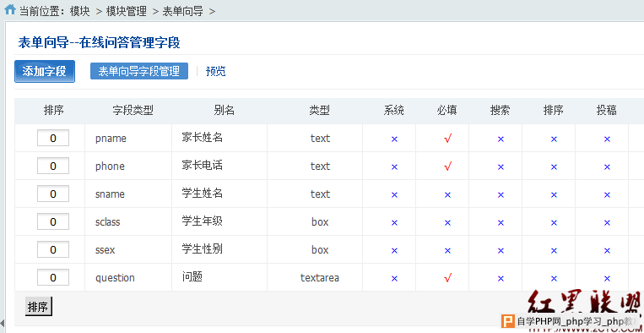
Task: Click the 系统 column header
Action: [x=394, y=110]
